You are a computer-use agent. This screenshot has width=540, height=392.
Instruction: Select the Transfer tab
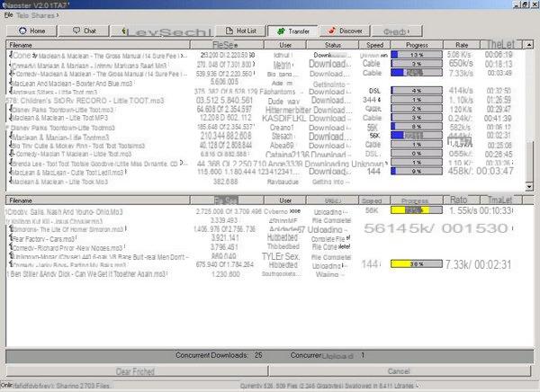292,31
